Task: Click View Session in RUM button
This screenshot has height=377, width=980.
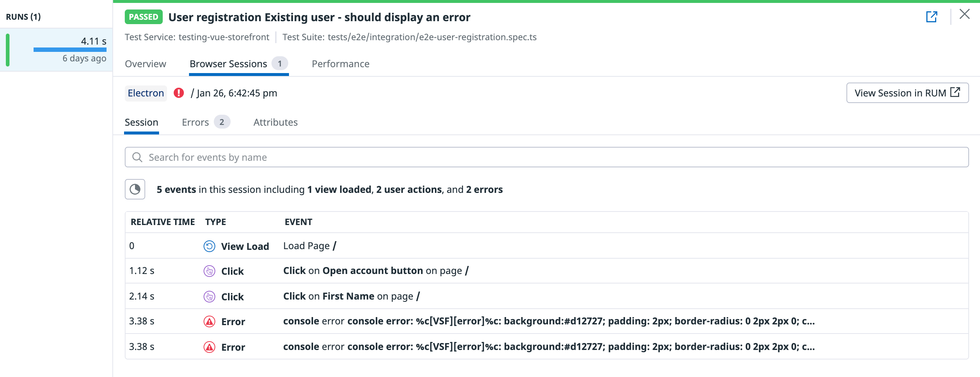Action: pyautogui.click(x=907, y=93)
